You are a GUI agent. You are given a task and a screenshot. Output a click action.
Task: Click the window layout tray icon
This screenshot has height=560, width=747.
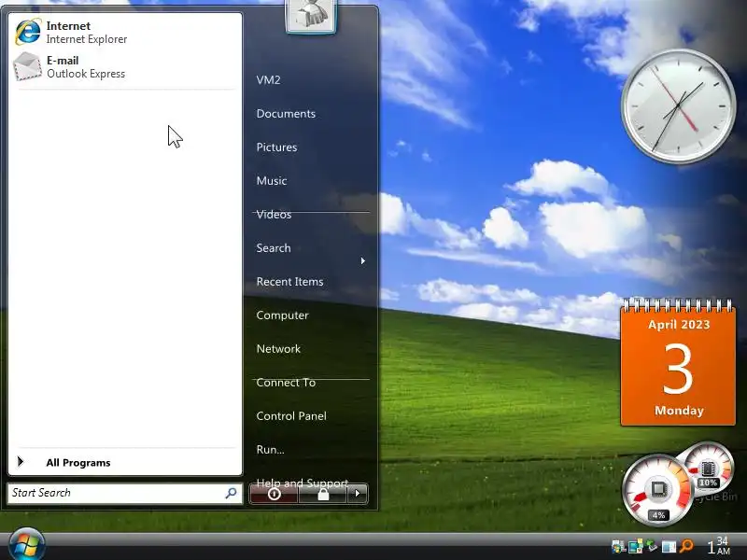point(669,547)
